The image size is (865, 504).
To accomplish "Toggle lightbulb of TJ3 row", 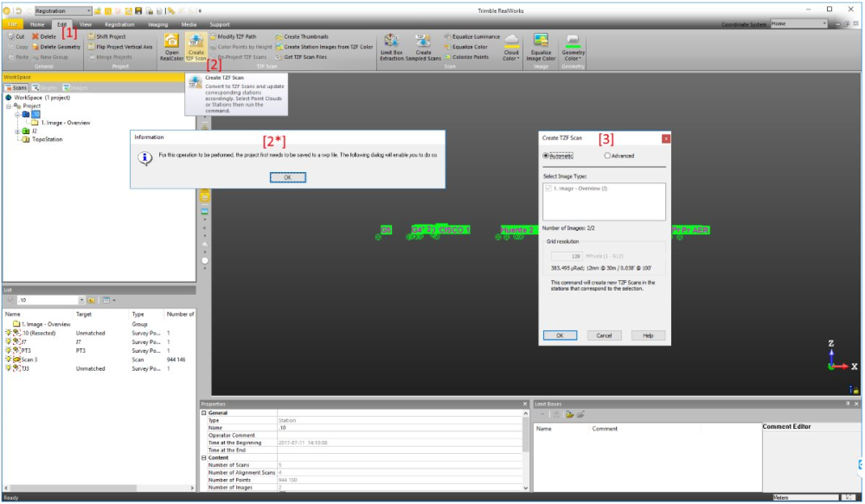I will point(9,368).
